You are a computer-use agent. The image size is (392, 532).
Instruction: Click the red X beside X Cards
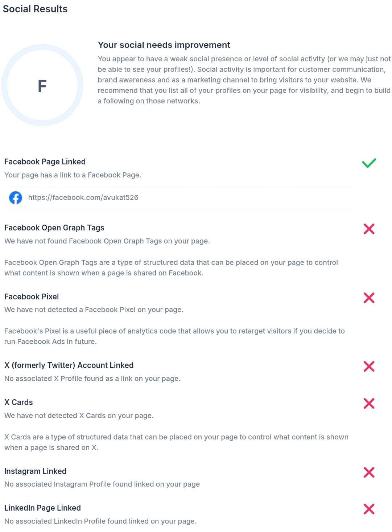(x=369, y=403)
